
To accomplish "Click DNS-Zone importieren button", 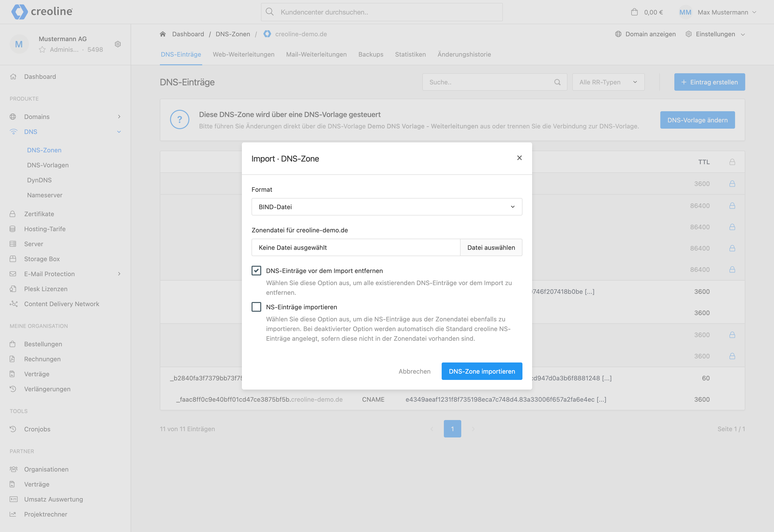I will [x=482, y=371].
